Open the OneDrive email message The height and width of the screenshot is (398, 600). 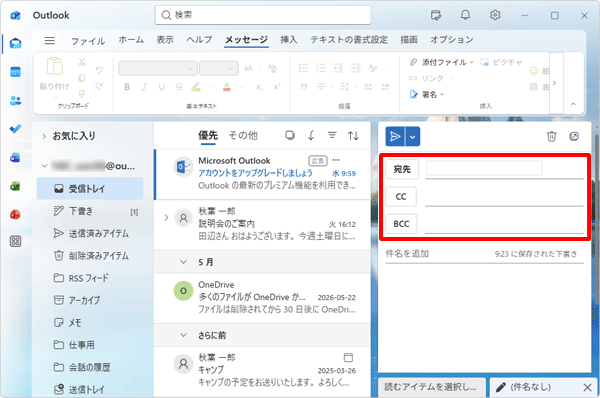[262, 298]
